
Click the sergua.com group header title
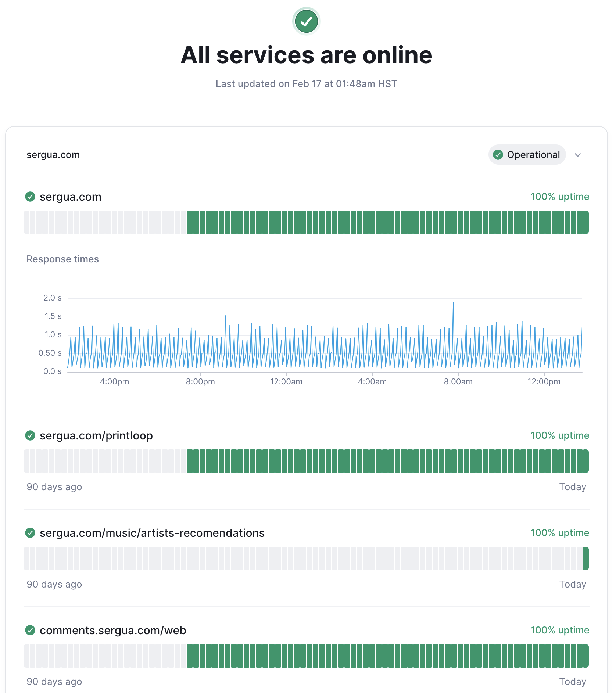coord(53,155)
